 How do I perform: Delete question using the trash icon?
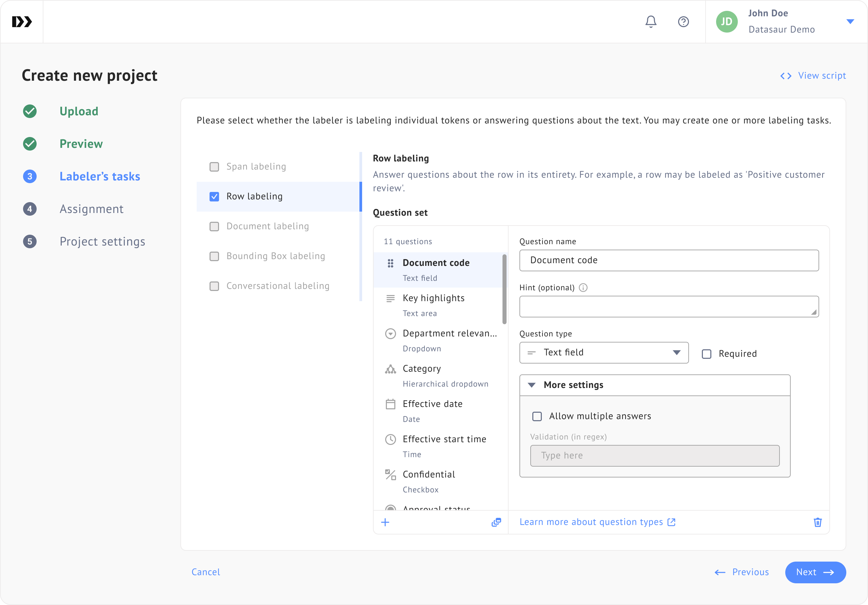tap(817, 522)
